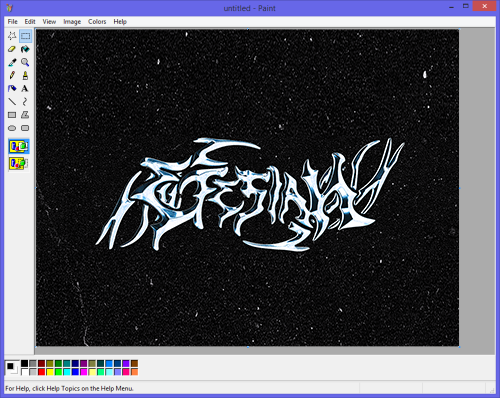Click the canvas bottom-right corner resize handle
The image size is (500, 398).
460,347
